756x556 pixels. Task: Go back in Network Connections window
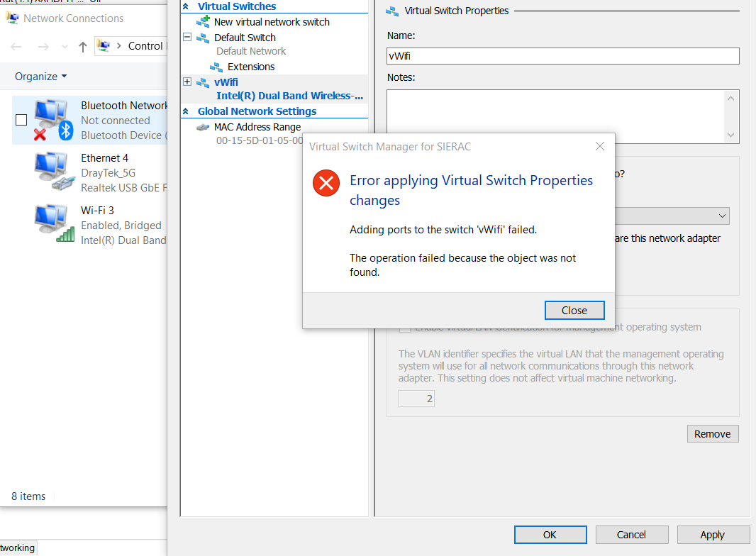coord(16,47)
